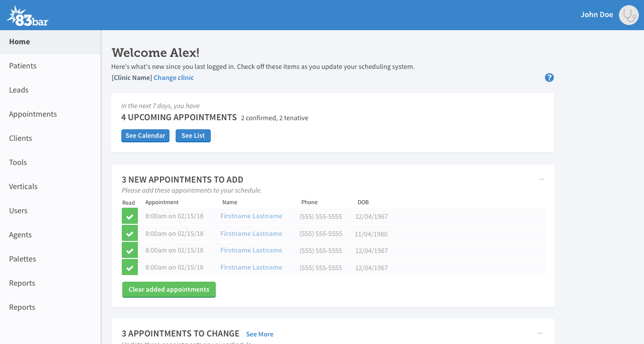Click 'Please add these appointments to your schedule' text
Viewport: 644px width, 344px height.
pos(192,191)
